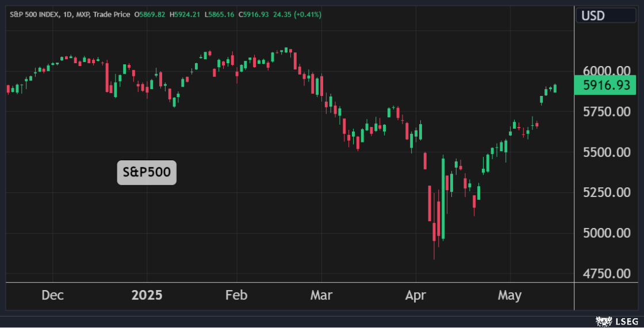
Task: Select the 5500.00 level on price axis
Action: point(606,152)
